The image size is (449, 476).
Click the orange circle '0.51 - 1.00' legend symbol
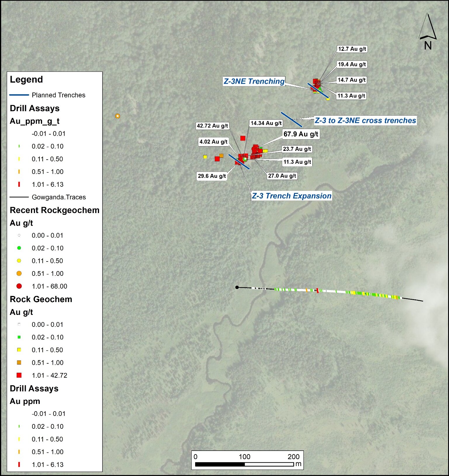19,273
